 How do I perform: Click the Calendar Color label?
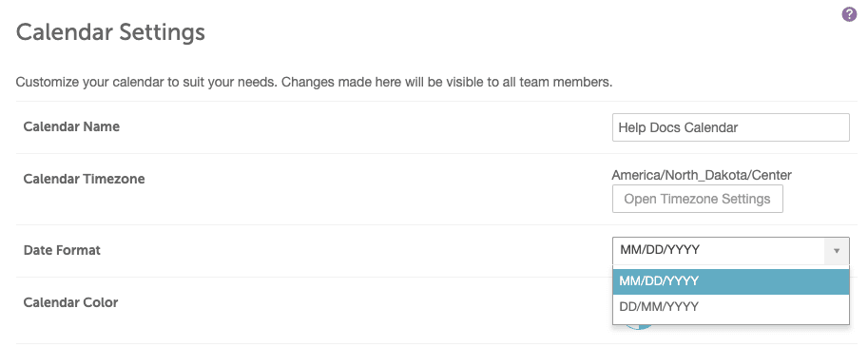[x=71, y=302]
